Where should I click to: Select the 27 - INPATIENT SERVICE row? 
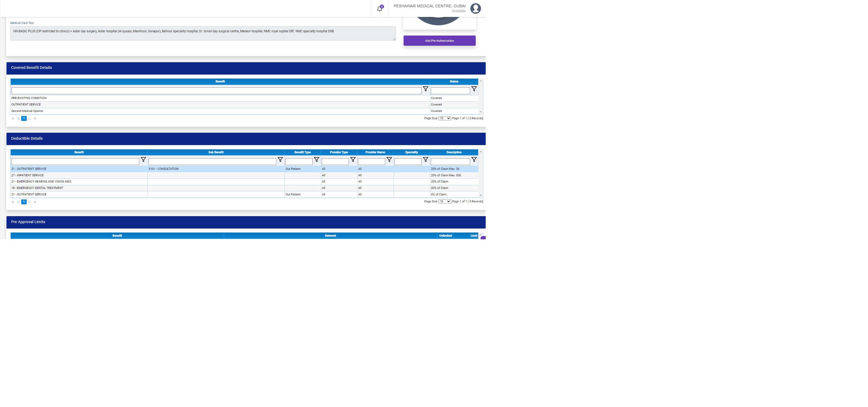tap(28, 175)
